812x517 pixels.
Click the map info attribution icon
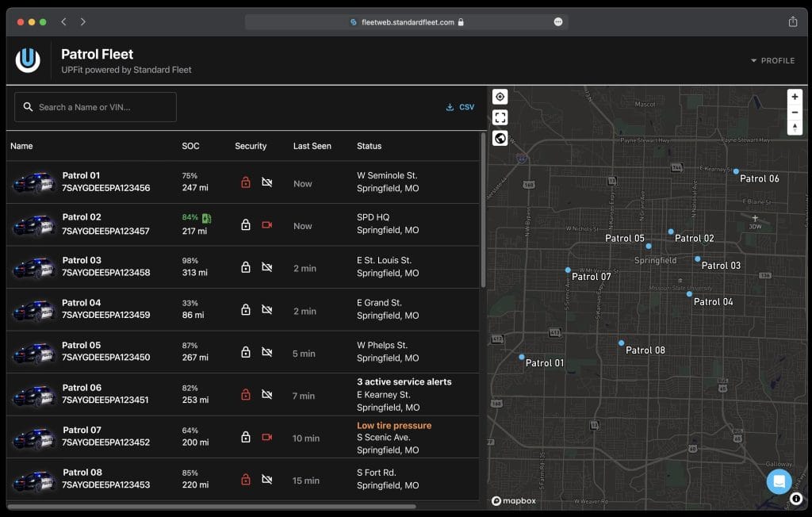pyautogui.click(x=796, y=499)
